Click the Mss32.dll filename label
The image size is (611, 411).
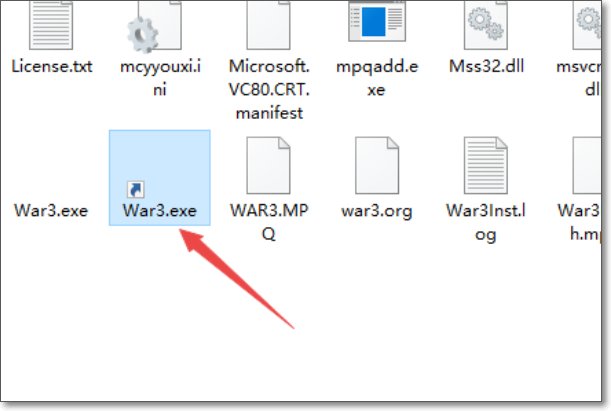coord(486,66)
